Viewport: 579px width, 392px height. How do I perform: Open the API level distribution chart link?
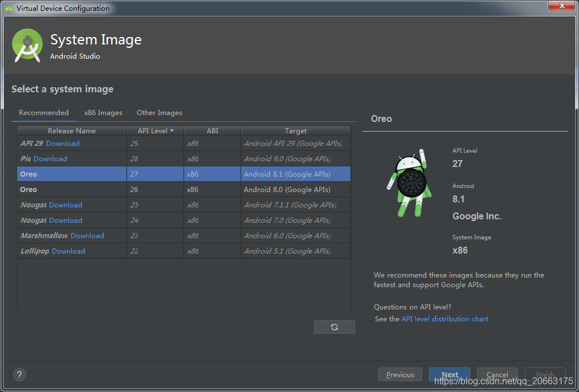tap(445, 319)
